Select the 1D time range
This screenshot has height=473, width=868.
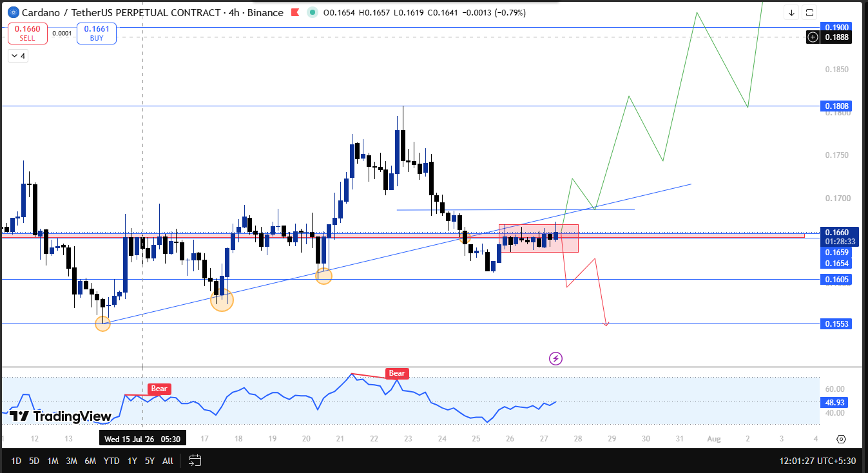[x=16, y=461]
